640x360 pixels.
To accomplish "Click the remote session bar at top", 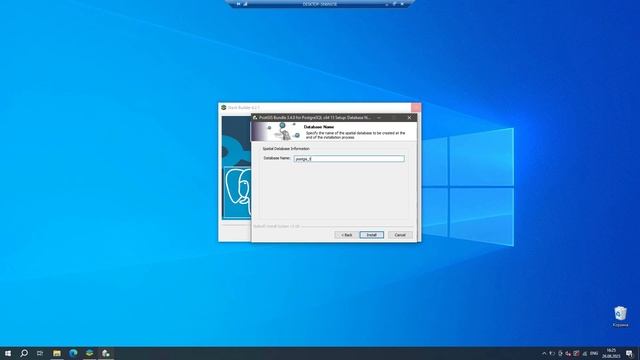I will click(x=320, y=4).
